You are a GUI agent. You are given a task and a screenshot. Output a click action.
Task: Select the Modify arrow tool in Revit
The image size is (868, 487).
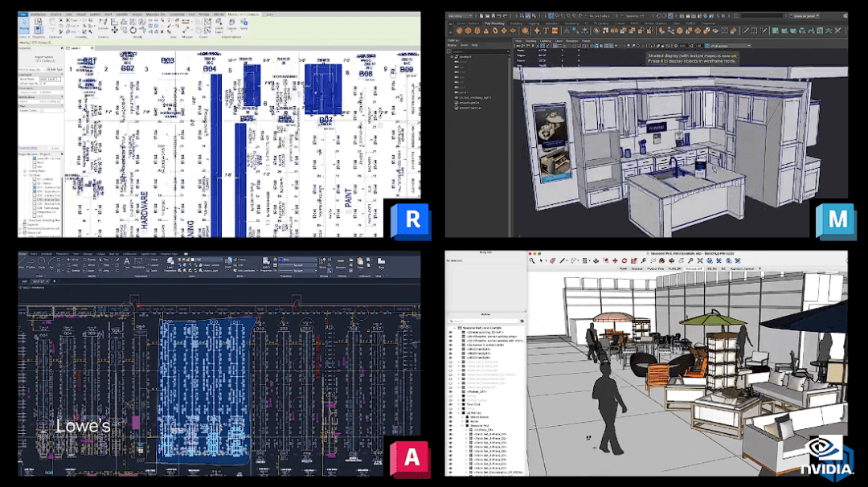point(24,26)
